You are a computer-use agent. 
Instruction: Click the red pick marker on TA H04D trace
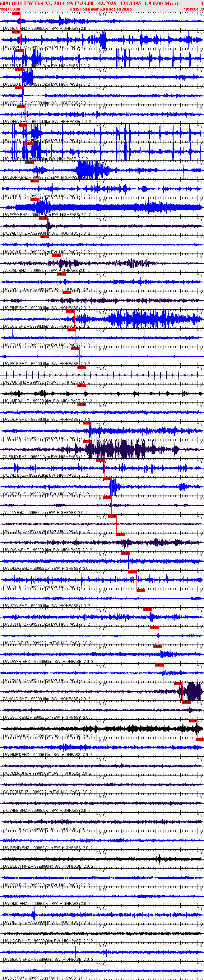point(178,684)
